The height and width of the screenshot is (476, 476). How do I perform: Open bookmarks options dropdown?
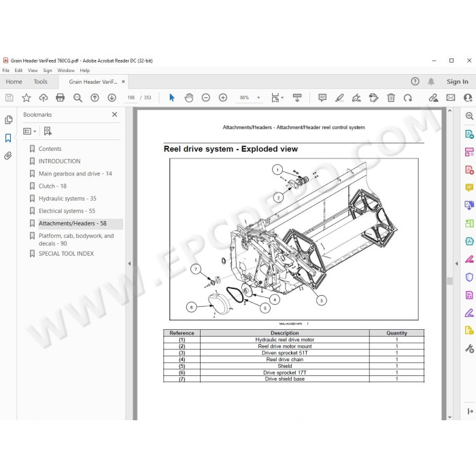pyautogui.click(x=29, y=131)
